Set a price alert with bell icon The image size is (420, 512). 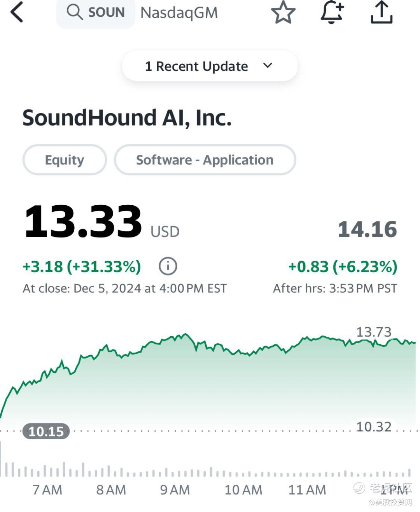pos(332,12)
